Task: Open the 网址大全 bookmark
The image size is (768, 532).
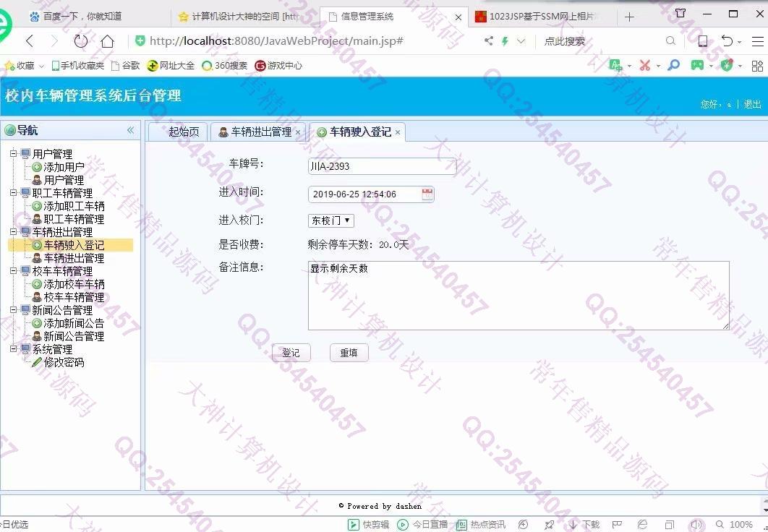Action: (171, 66)
